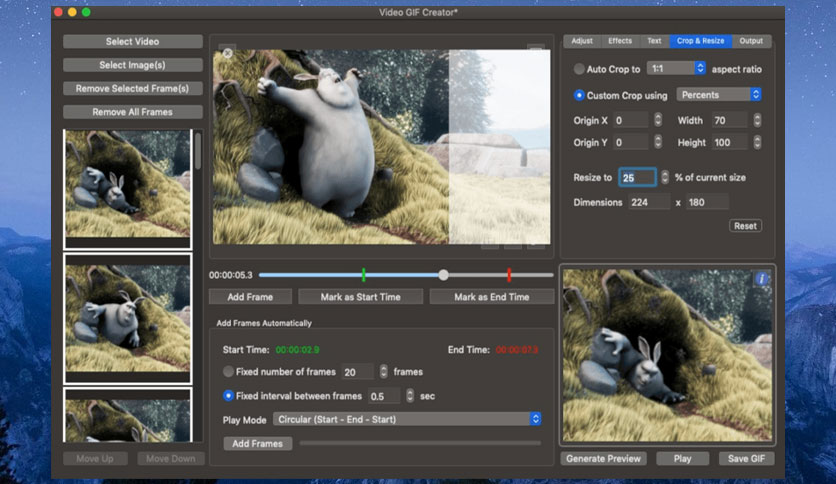Click the interval seconds field showing 0.5
The width and height of the screenshot is (836, 484).
click(383, 396)
